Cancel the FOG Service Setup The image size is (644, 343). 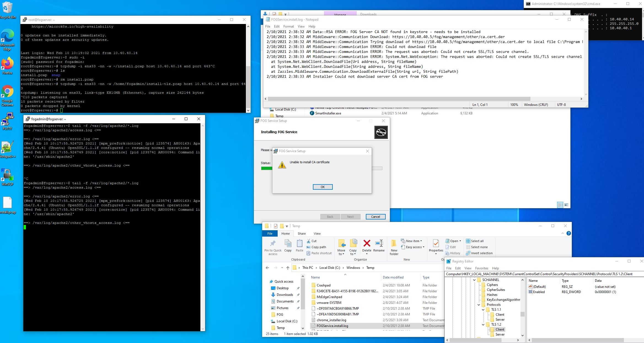pos(375,217)
